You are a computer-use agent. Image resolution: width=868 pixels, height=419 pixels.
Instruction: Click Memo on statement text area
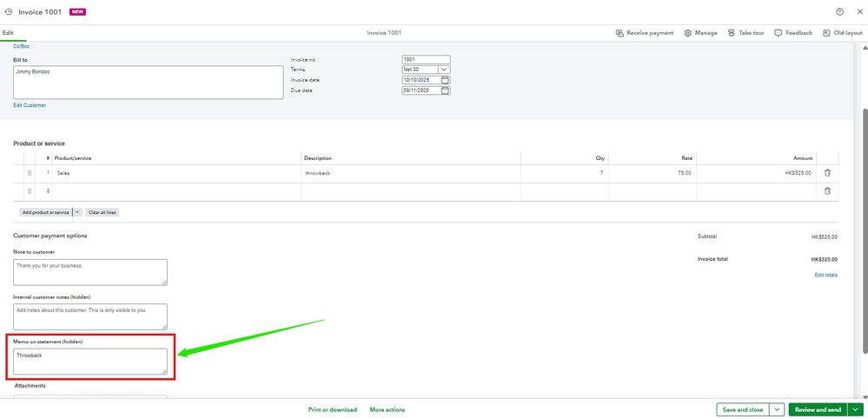(90, 361)
